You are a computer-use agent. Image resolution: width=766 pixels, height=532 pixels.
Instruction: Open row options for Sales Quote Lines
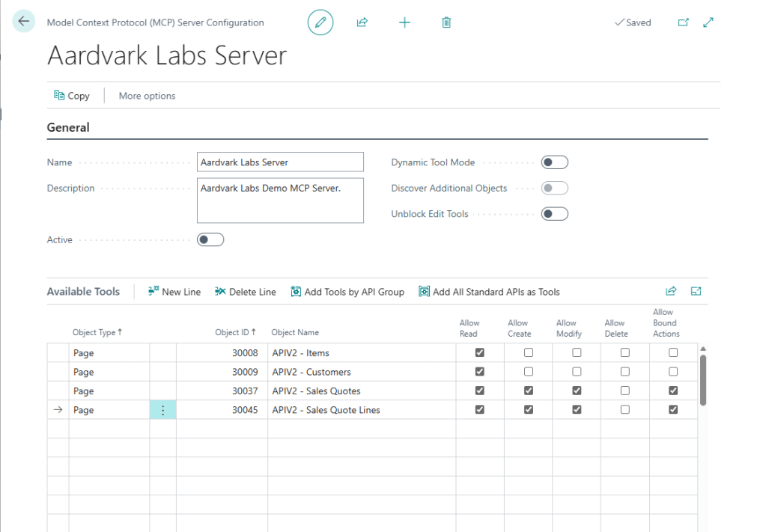click(x=163, y=410)
